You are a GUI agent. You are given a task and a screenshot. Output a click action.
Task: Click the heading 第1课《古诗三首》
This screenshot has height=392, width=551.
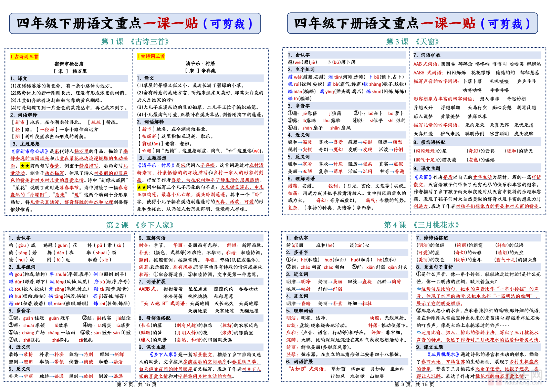[135, 42]
